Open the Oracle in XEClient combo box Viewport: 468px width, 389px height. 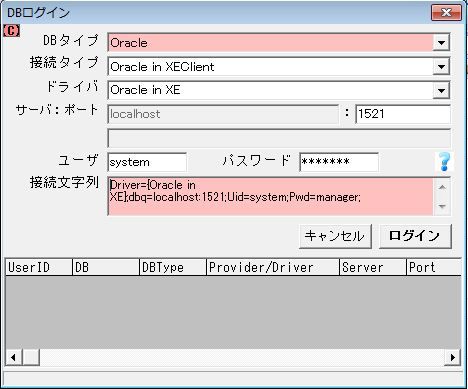point(279,66)
